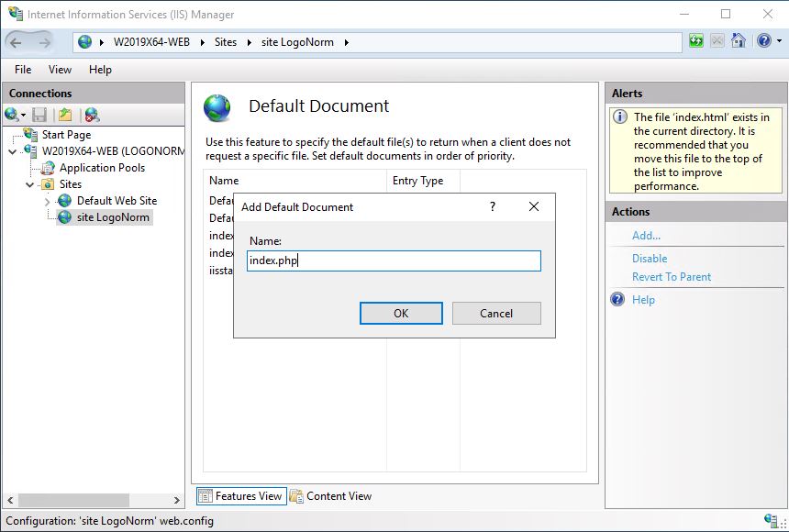Click the globe icon in address bar
The width and height of the screenshot is (789, 532).
tap(85, 42)
